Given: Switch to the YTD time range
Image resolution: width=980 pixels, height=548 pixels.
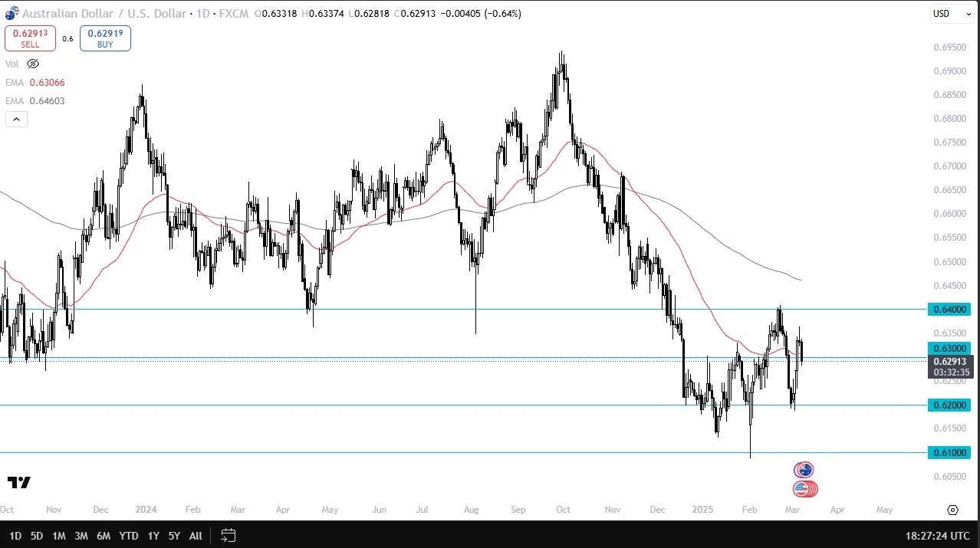Looking at the screenshot, I should 130,536.
